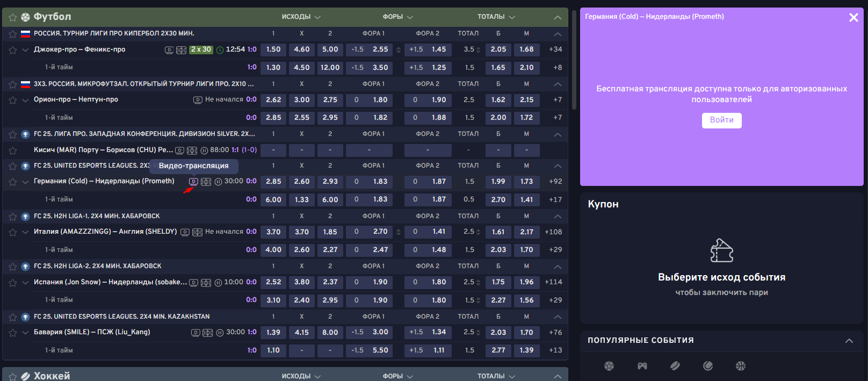Select football icon in Популярные события
This screenshot has width=868, height=381.
click(609, 366)
